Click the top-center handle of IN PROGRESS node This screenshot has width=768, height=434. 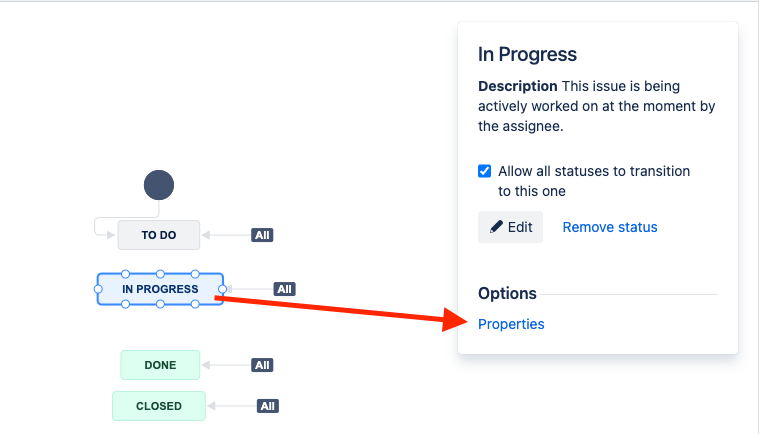click(x=160, y=274)
